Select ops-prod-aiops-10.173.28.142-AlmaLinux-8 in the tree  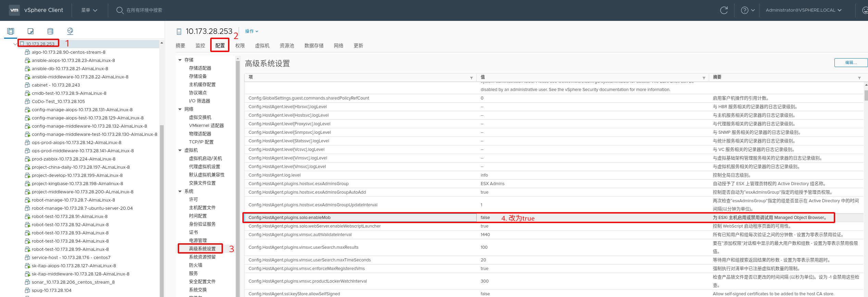click(x=76, y=143)
